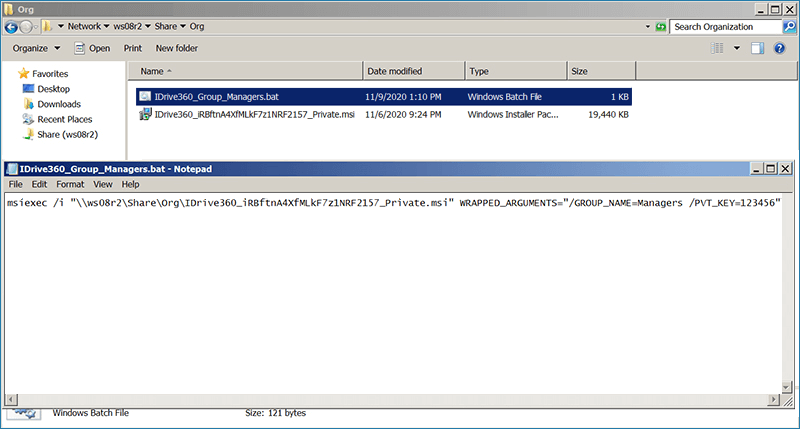
Task: Click the folder icon in address bar
Action: 47,26
